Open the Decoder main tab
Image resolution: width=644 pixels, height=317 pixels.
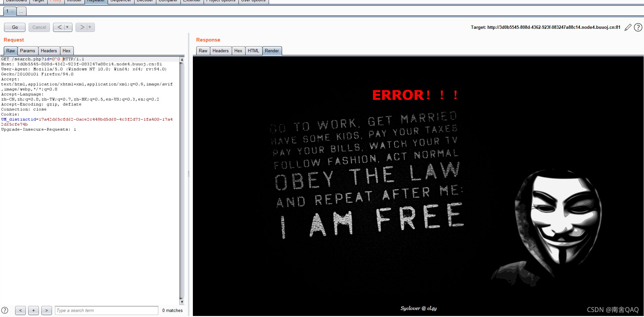145,1
